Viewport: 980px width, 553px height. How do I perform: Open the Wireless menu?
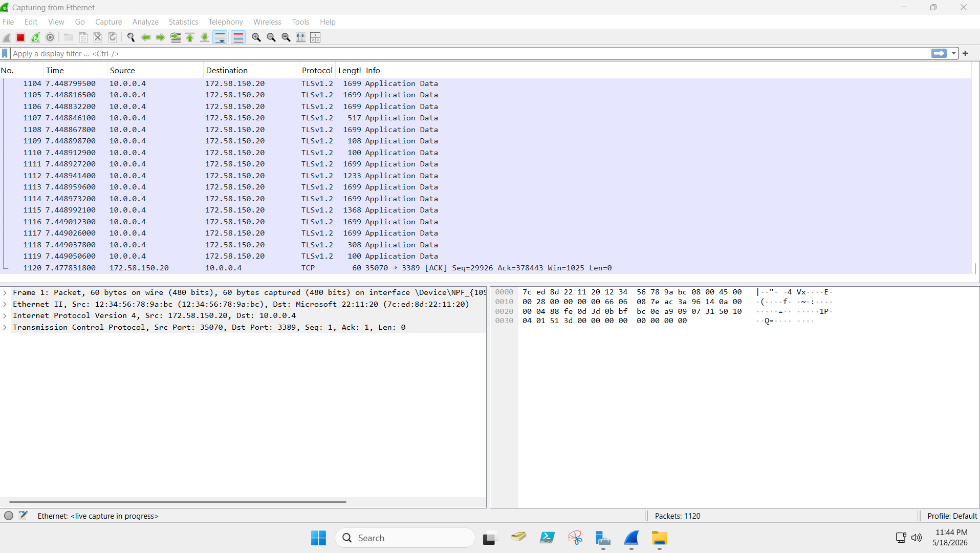click(x=267, y=22)
